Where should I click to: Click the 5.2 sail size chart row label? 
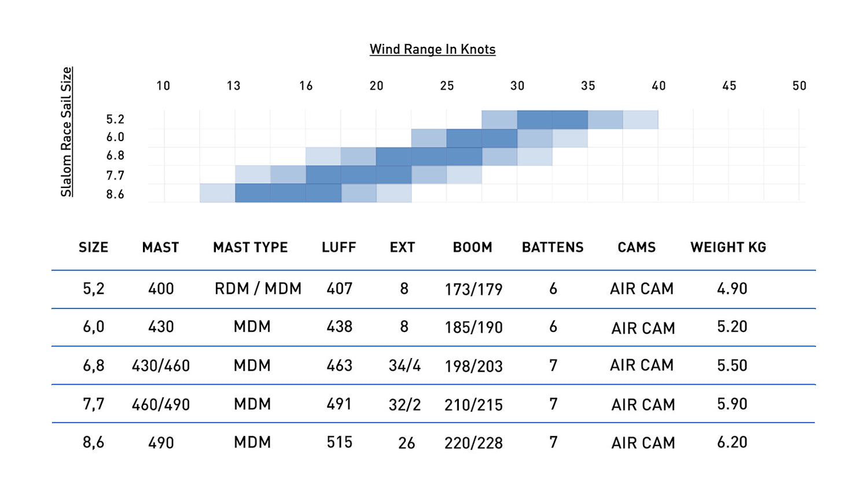tap(115, 120)
